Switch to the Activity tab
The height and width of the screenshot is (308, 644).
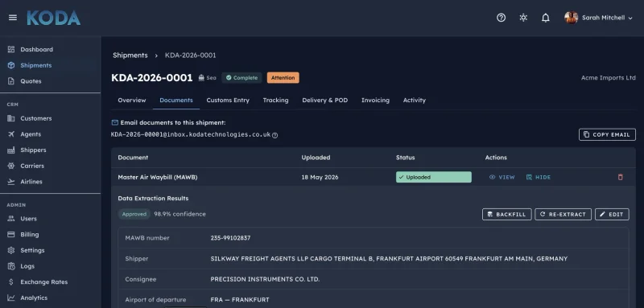pos(415,100)
